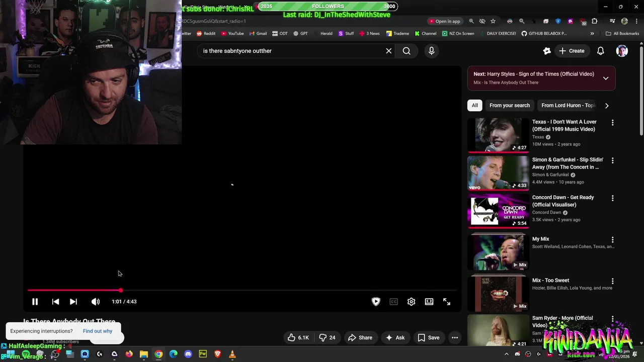Image resolution: width=644 pixels, height=362 pixels.
Task: Toggle the autoplay shield button in player
Action: tap(376, 302)
